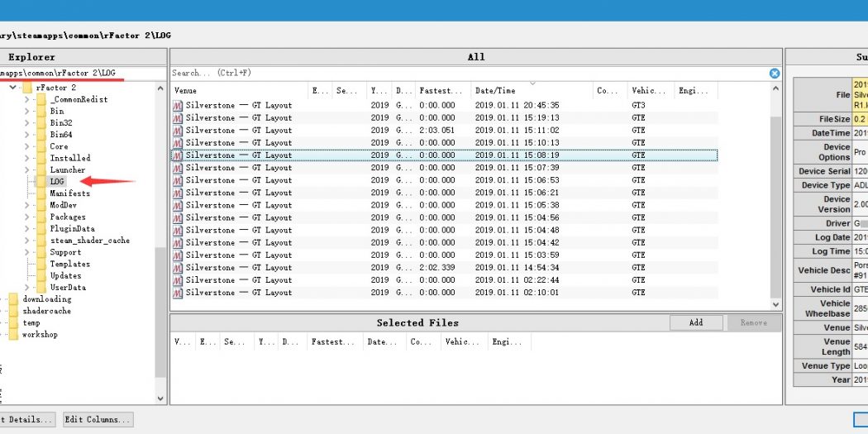Image resolution: width=868 pixels, height=434 pixels.
Task: Collapse the rFactor 2 tree node
Action: 12,88
